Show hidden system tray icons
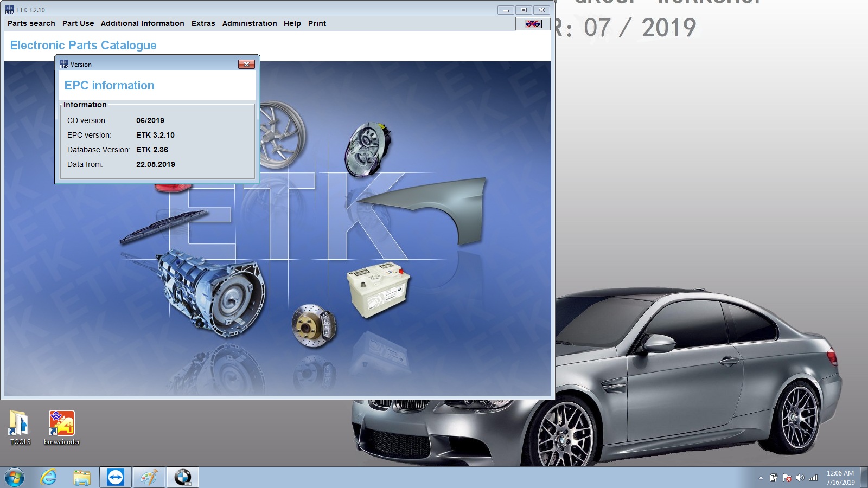868x488 pixels. 761,478
